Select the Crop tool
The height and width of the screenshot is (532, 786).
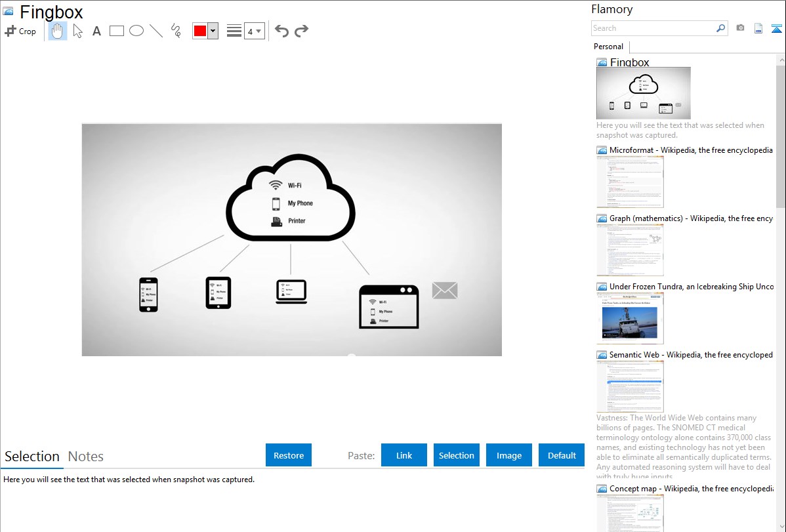pyautogui.click(x=20, y=31)
